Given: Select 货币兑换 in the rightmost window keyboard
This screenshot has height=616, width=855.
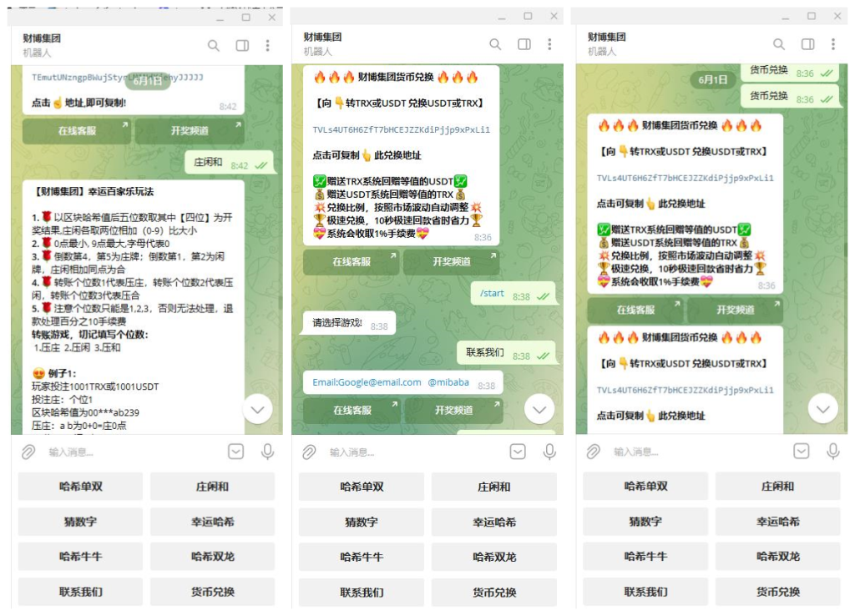Looking at the screenshot, I should [778, 592].
